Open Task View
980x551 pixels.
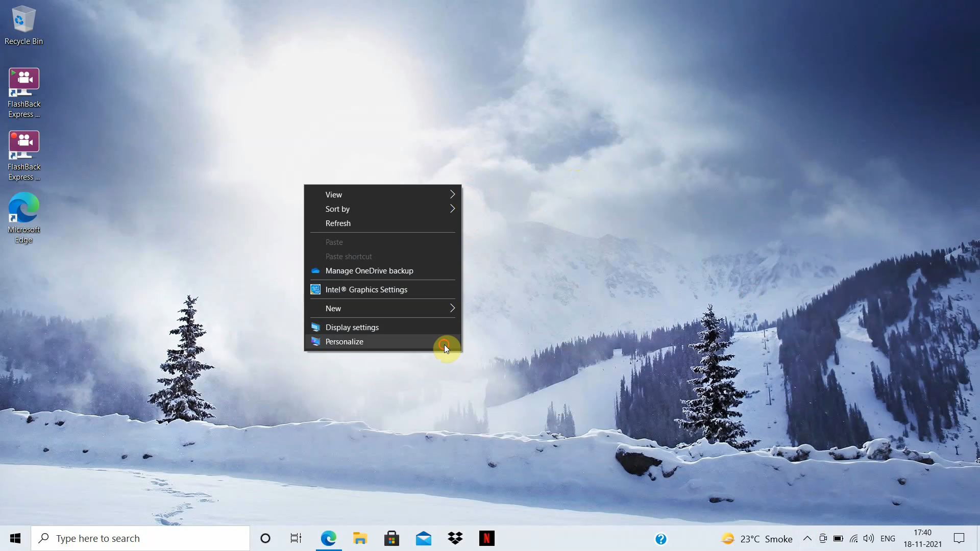[295, 538]
